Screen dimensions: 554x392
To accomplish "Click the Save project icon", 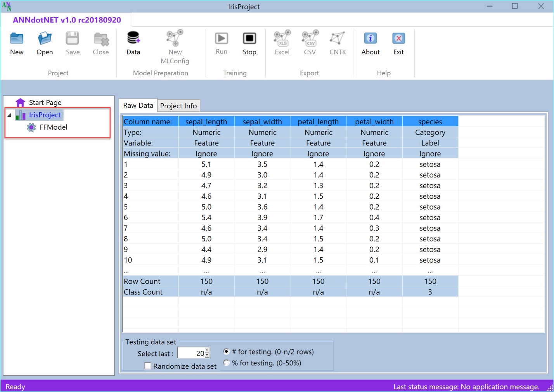I will click(x=73, y=39).
